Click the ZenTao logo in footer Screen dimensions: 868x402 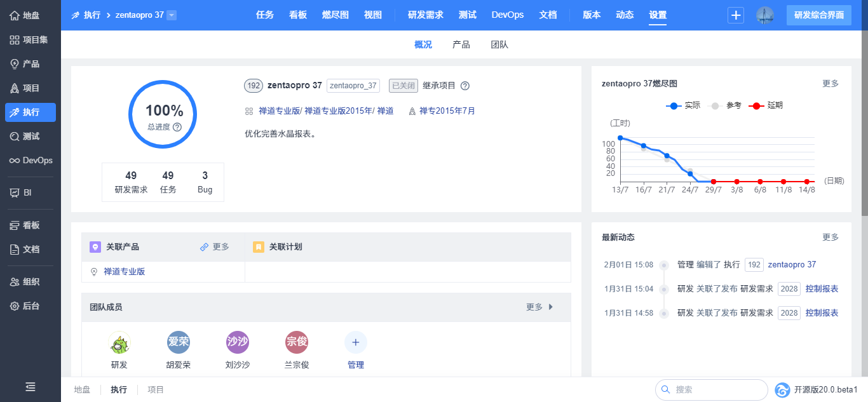tap(783, 389)
